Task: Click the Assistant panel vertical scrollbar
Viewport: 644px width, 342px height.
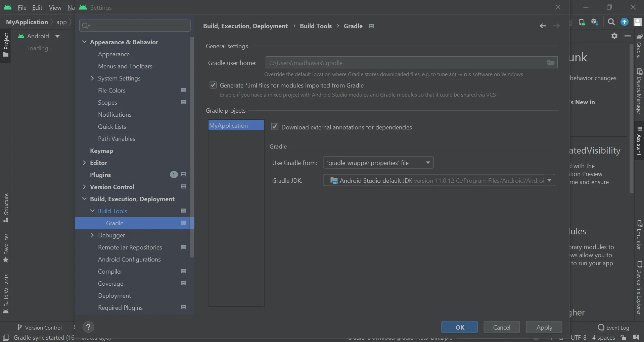Action: click(x=631, y=118)
